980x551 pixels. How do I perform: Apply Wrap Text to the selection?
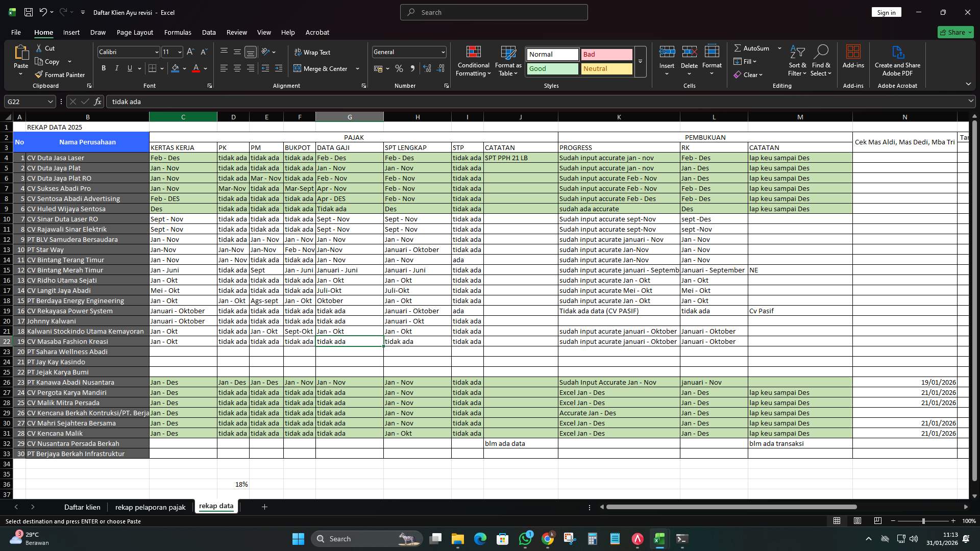tap(313, 52)
